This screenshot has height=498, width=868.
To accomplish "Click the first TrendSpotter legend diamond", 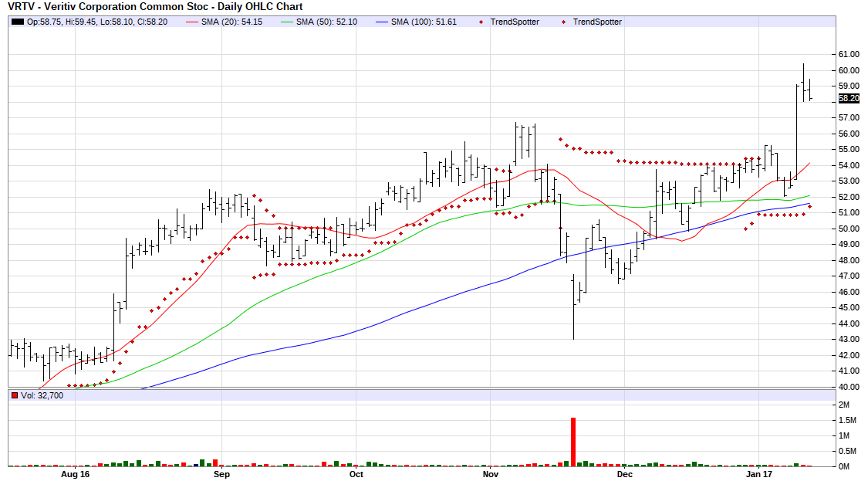I will [481, 22].
